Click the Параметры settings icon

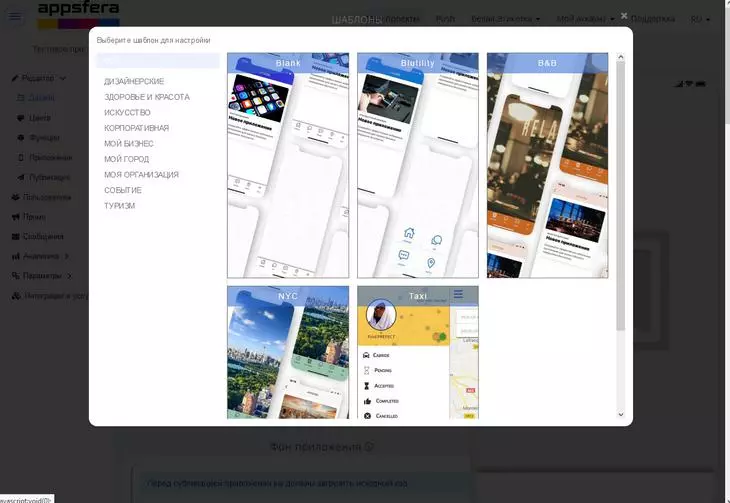15,276
